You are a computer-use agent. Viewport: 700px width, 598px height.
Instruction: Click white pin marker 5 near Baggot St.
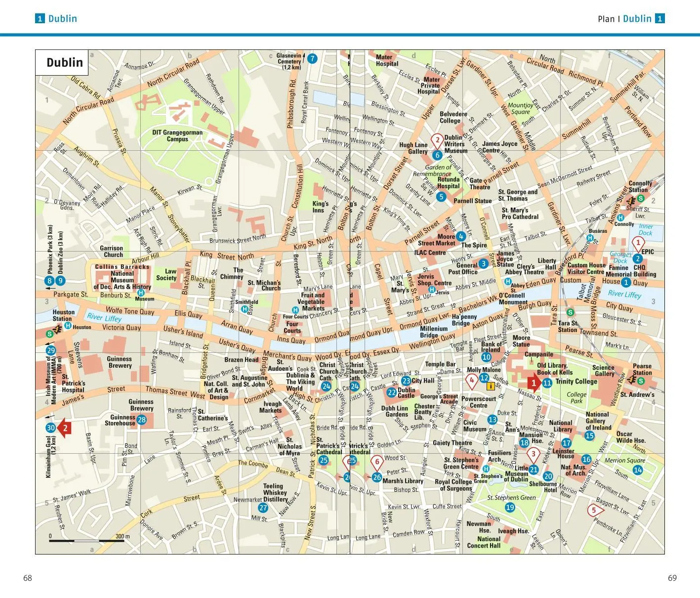click(594, 511)
